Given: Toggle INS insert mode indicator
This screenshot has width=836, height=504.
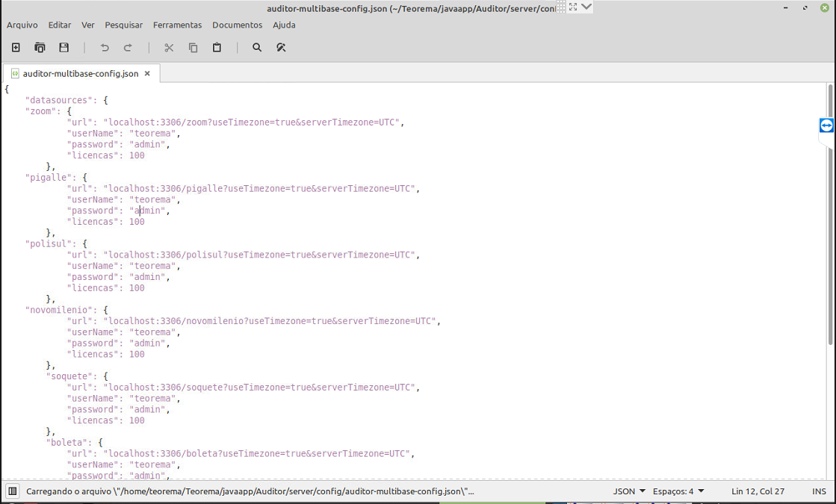Looking at the screenshot, I should coord(819,491).
